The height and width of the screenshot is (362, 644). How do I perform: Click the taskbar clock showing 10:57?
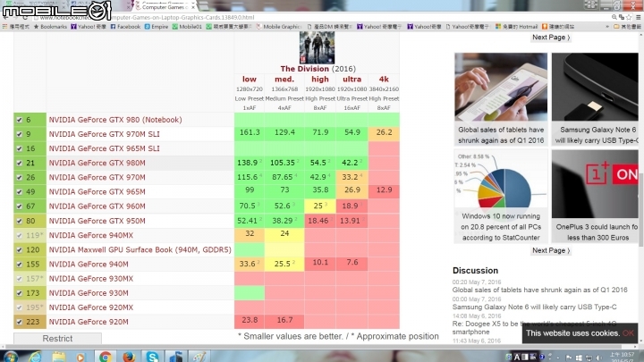(622, 357)
